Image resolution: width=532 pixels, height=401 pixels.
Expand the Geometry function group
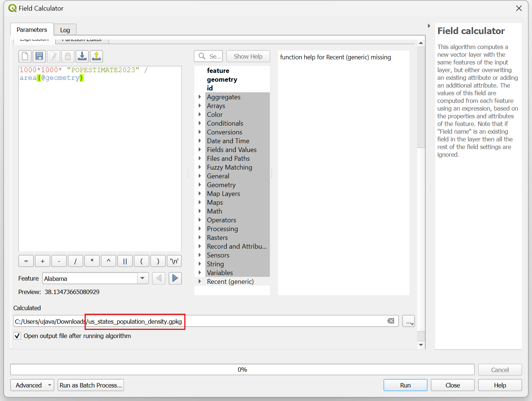click(200, 185)
